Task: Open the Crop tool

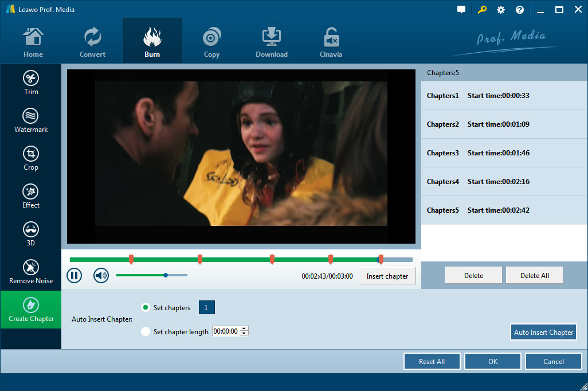Action: 31,158
